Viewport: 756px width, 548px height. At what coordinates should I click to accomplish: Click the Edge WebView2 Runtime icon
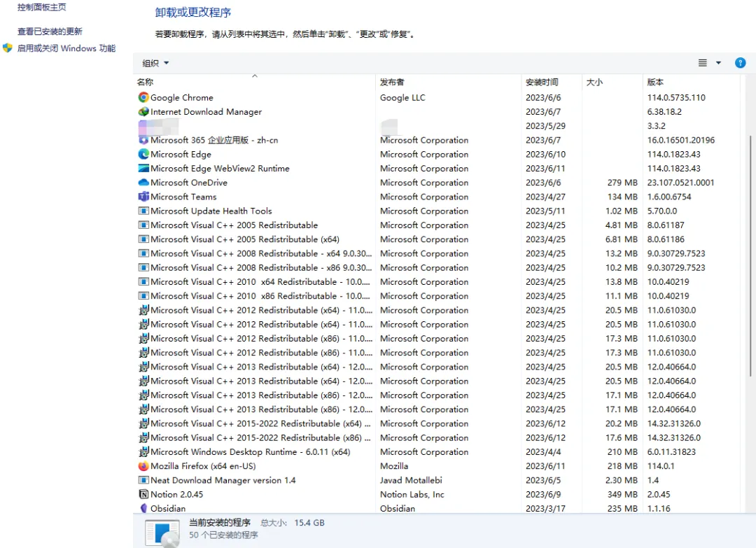(143, 168)
